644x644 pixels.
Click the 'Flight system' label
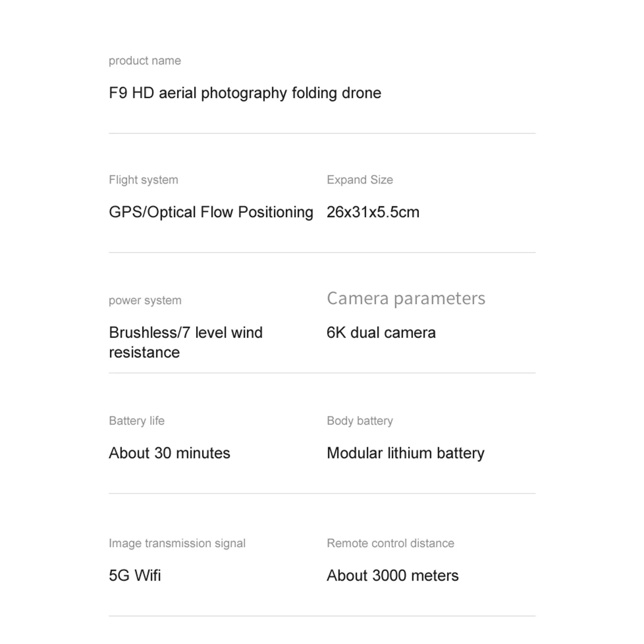(143, 180)
